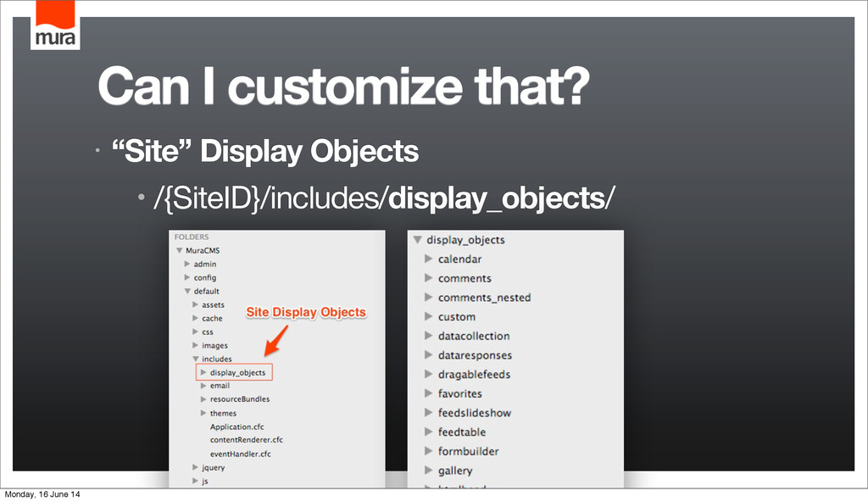868x502 pixels.
Task: Expand display_objects arrow in left folder tree
Action: coord(203,372)
